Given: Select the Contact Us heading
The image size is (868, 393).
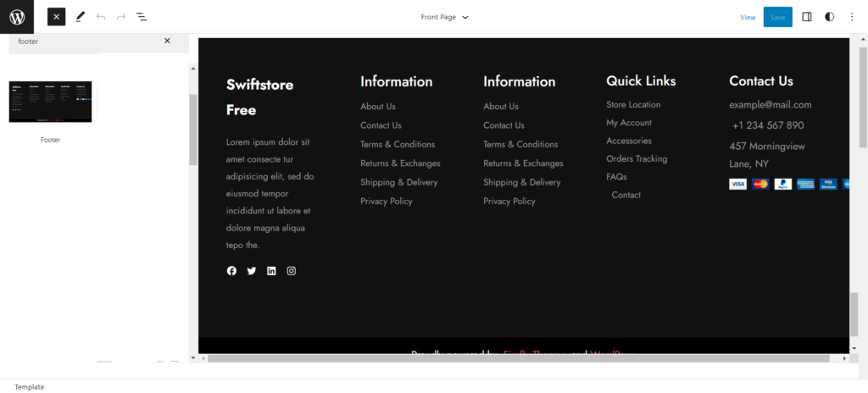Looking at the screenshot, I should click(761, 80).
